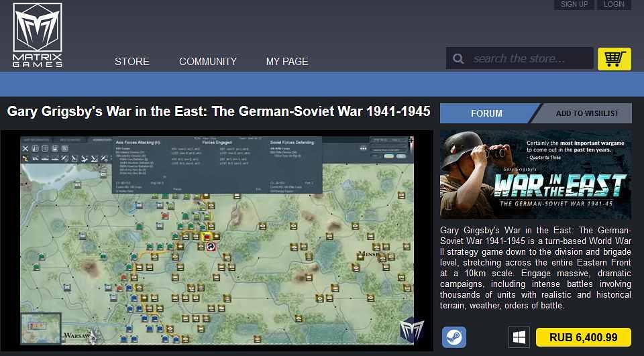Open the shopping cart

(x=614, y=59)
